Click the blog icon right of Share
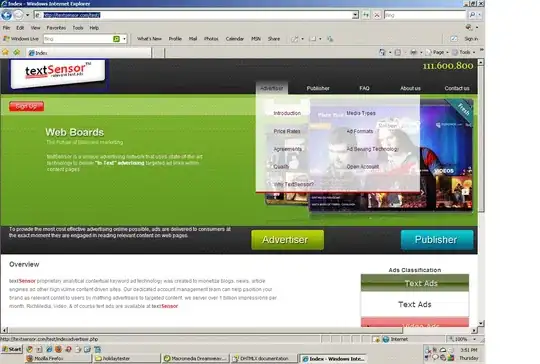Screen dimensions: 540x364 [295, 39]
